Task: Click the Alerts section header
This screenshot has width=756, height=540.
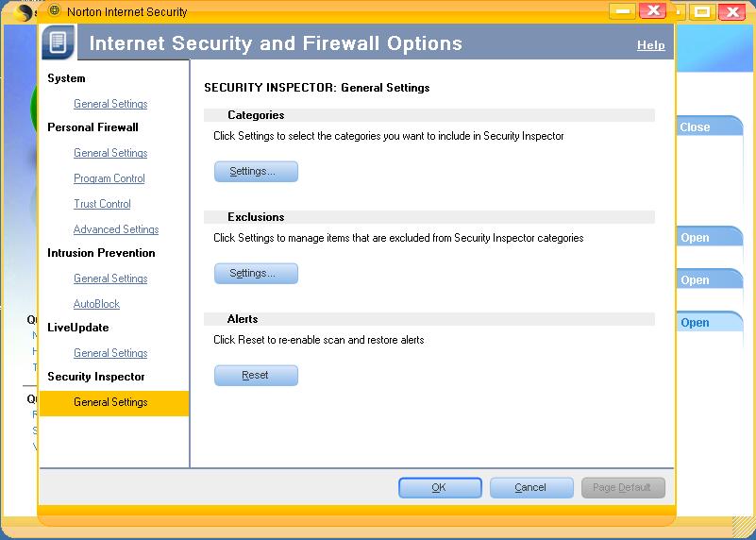Action: (429, 319)
